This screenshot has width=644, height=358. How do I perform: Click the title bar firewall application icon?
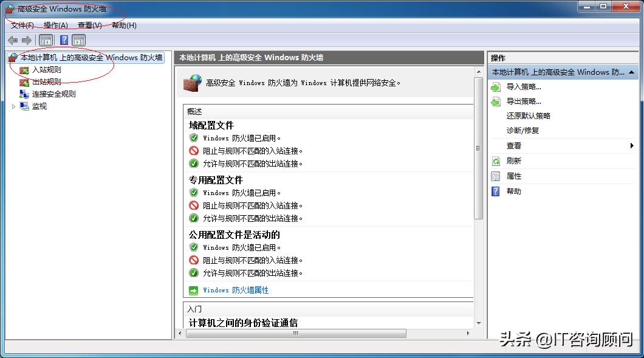coord(10,9)
